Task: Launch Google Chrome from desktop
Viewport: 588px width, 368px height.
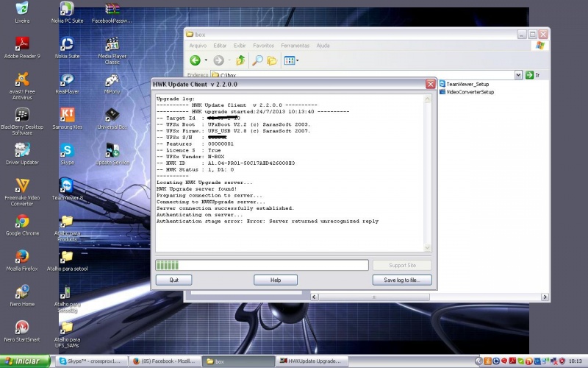Action: (22, 225)
